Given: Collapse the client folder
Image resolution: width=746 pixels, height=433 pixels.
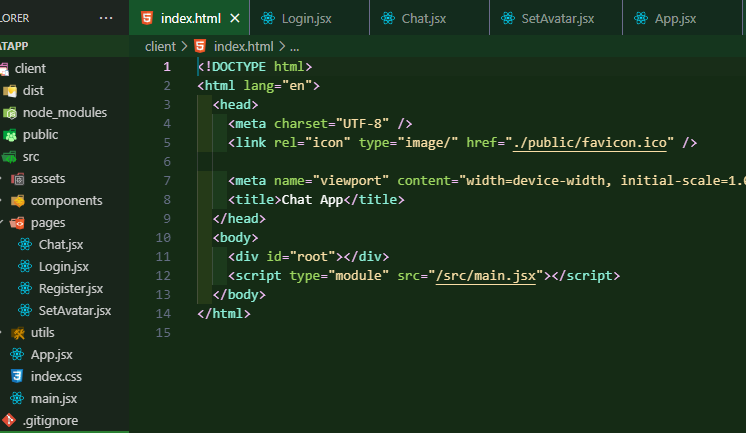Looking at the screenshot, I should coord(30,69).
